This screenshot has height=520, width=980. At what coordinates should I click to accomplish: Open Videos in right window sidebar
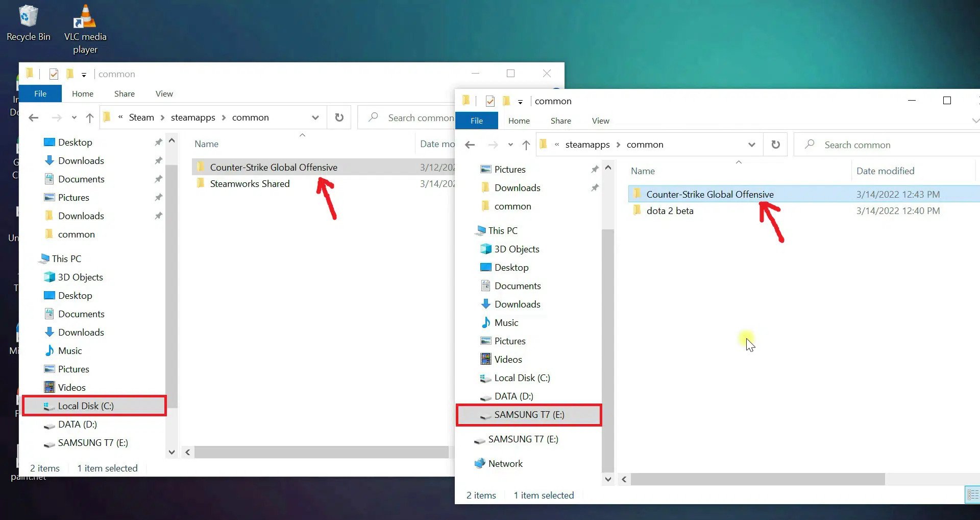tap(508, 360)
